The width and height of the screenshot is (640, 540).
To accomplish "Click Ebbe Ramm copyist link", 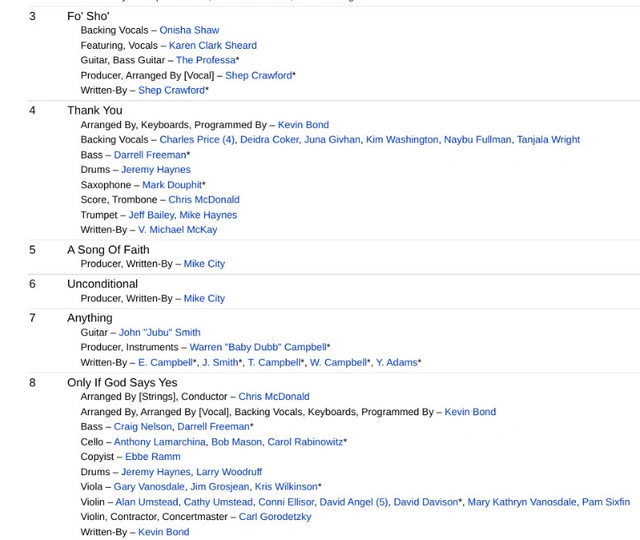I will click(152, 457).
